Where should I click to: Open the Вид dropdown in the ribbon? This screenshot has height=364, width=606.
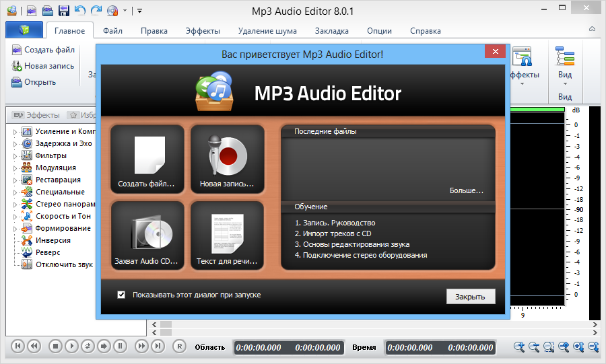click(565, 67)
